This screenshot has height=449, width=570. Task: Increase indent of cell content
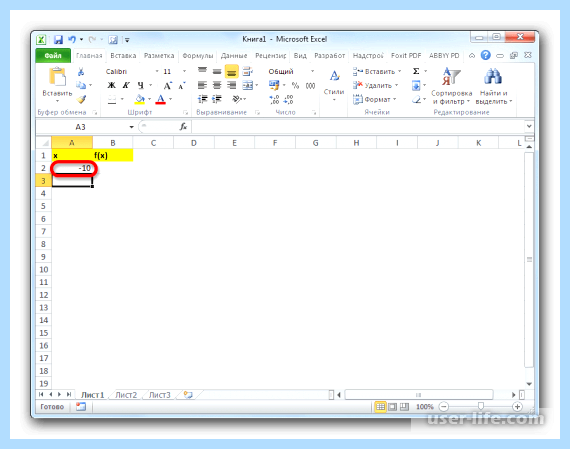tap(217, 99)
